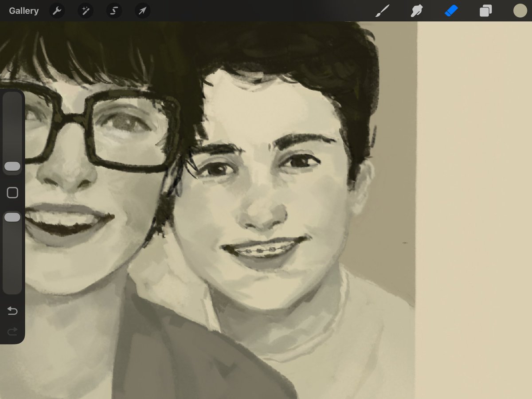Select the Smudge tool
532x399 pixels.
pos(416,11)
